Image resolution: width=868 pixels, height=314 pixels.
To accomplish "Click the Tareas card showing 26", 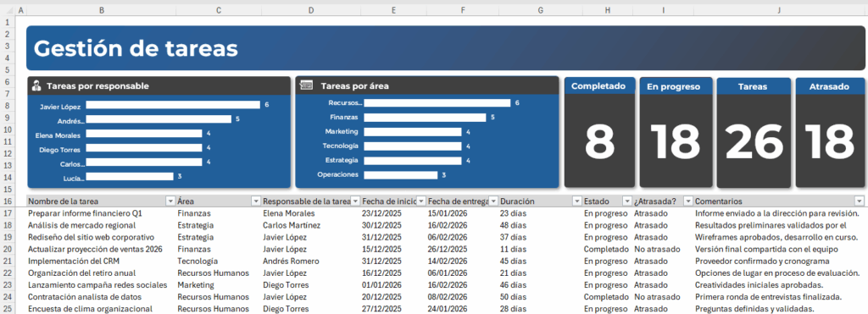I will point(754,132).
